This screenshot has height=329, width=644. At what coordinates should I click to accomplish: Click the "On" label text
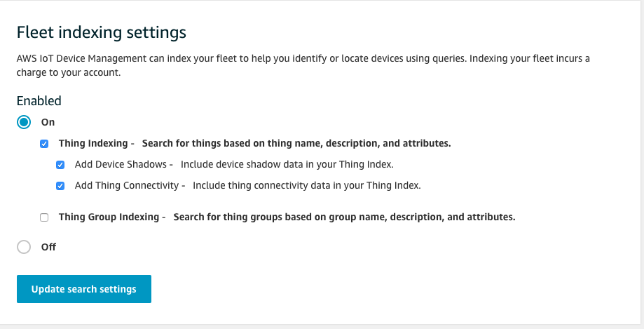48,122
